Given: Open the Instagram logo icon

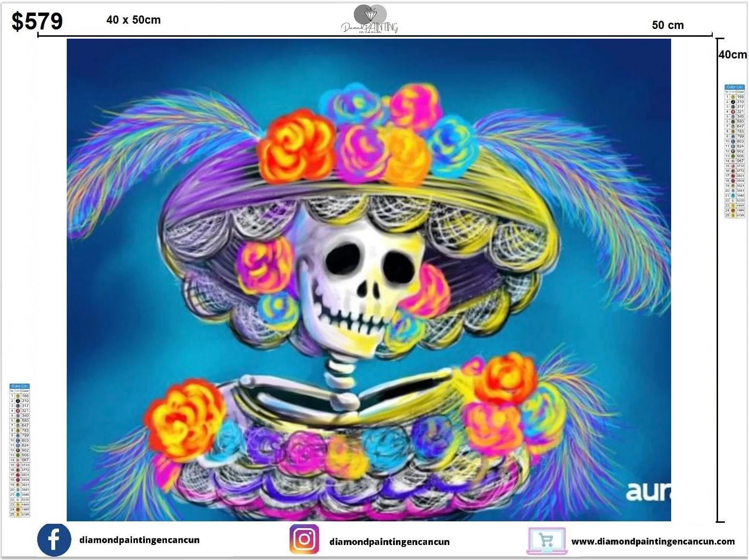Looking at the screenshot, I should click(x=304, y=539).
